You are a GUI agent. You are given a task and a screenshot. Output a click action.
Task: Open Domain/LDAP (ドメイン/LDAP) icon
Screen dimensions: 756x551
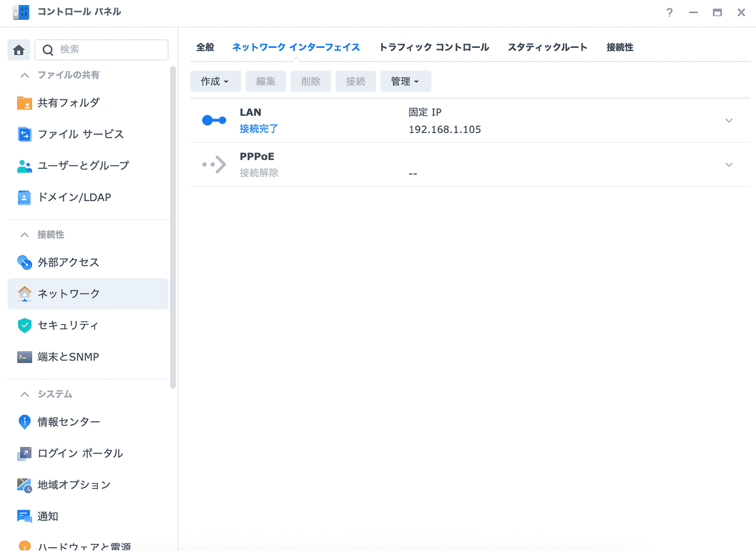(25, 197)
